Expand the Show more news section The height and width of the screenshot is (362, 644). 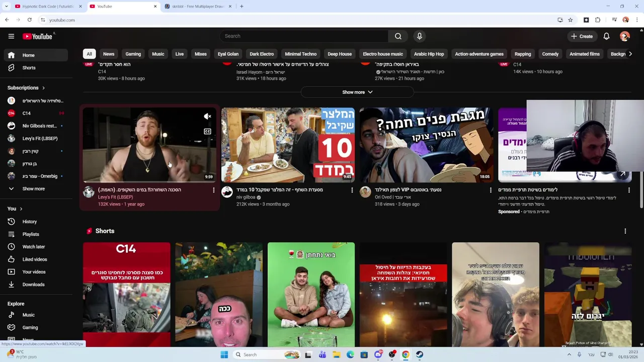(x=357, y=93)
